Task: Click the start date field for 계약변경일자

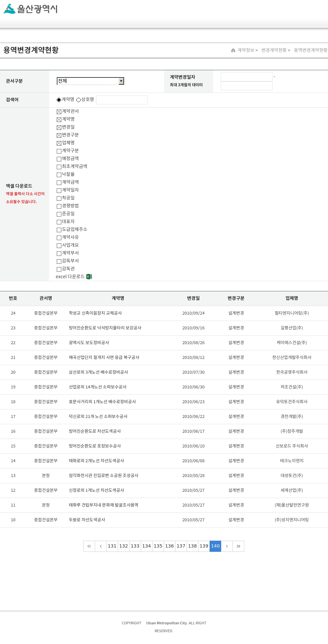Action: tap(247, 77)
